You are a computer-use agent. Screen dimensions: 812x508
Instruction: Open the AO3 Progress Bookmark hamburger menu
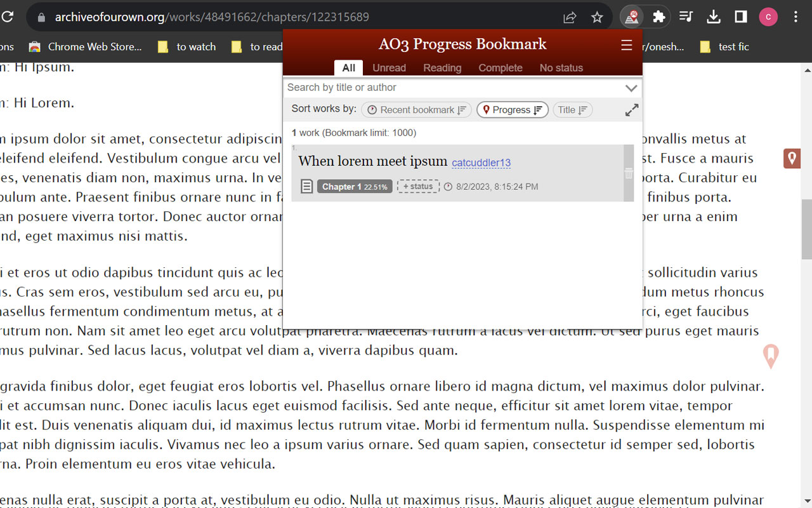[627, 44]
